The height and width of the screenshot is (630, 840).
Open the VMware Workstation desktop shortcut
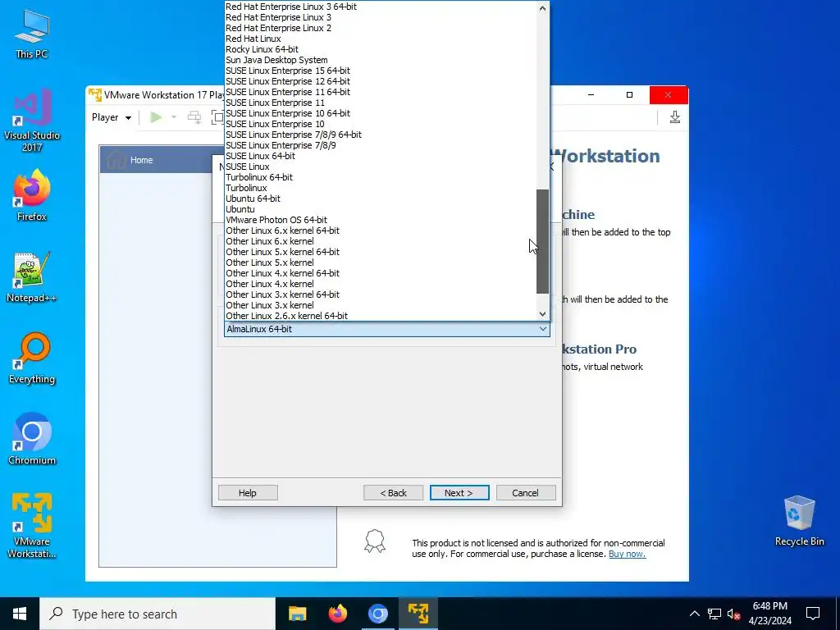point(32,526)
